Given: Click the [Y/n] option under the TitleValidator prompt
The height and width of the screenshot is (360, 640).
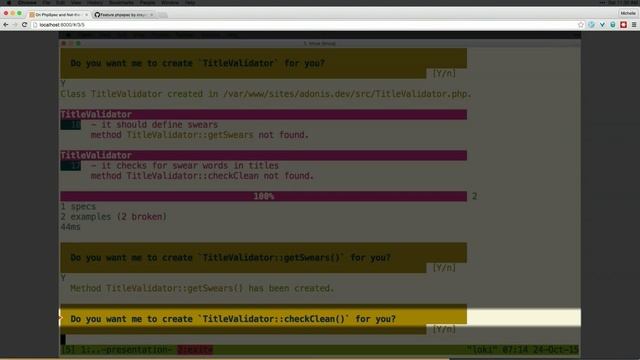Looking at the screenshot, I should (444, 73).
